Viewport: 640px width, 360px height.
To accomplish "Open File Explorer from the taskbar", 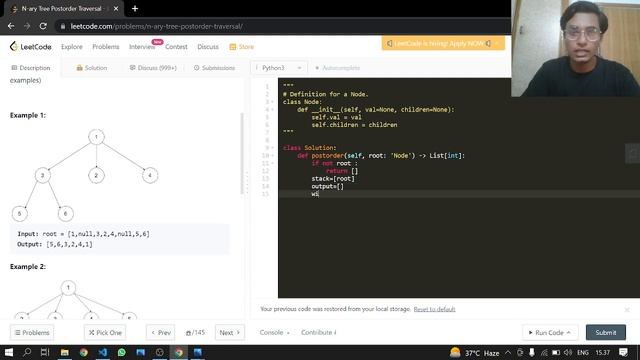I will [x=64, y=352].
